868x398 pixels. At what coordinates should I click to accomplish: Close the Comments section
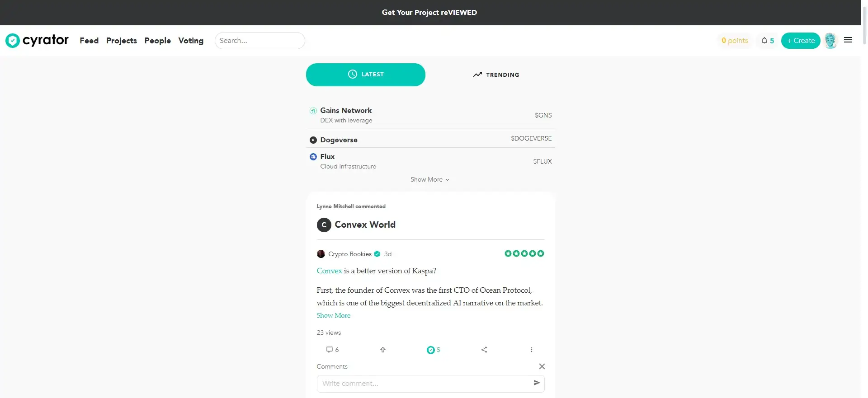pos(542,366)
